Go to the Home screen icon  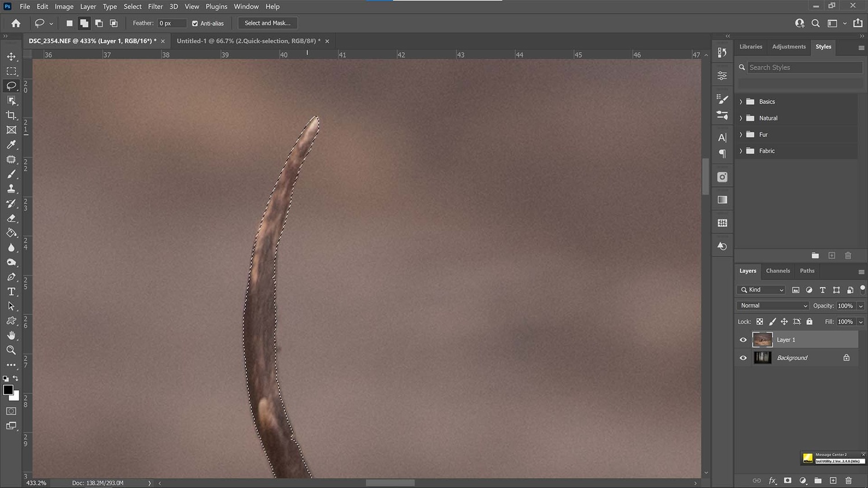click(16, 23)
